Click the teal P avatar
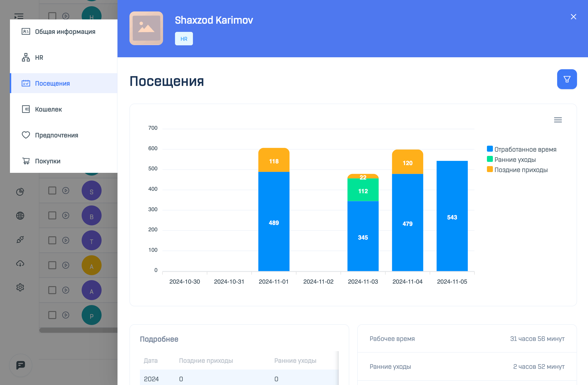Screen dimensions: 588x385 pyautogui.click(x=92, y=315)
